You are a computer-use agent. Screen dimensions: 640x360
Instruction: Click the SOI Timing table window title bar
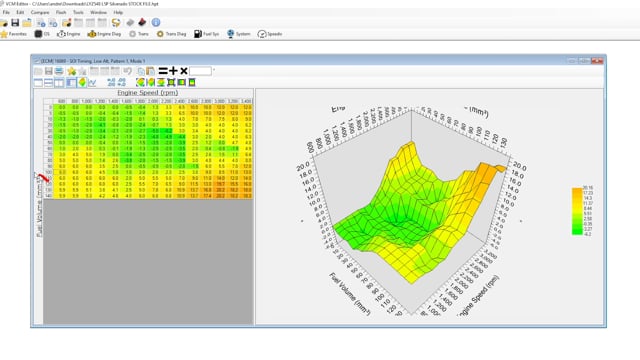point(318,61)
